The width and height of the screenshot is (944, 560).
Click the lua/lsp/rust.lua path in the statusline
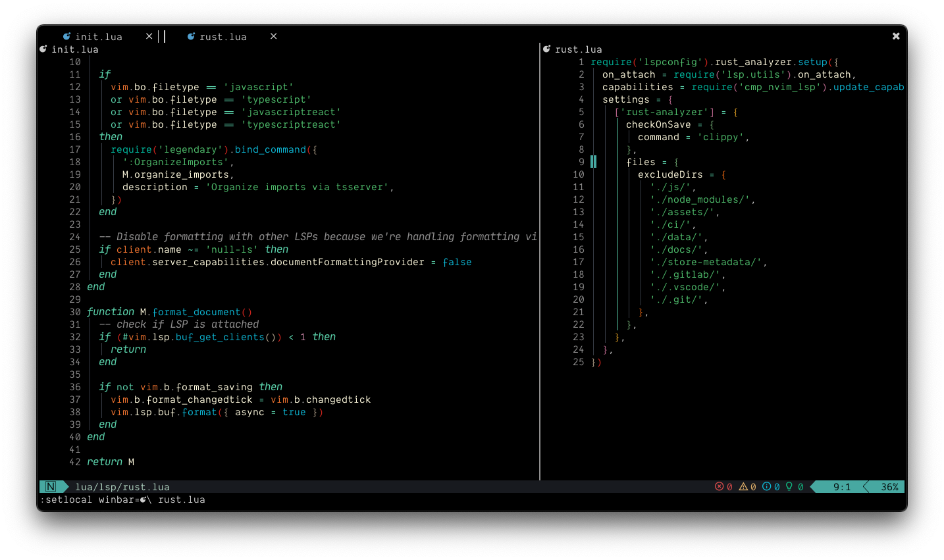coord(122,487)
